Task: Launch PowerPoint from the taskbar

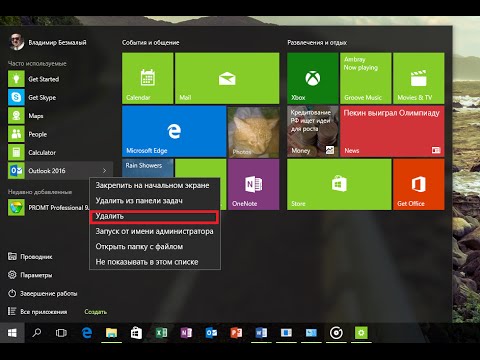Action: (236, 333)
